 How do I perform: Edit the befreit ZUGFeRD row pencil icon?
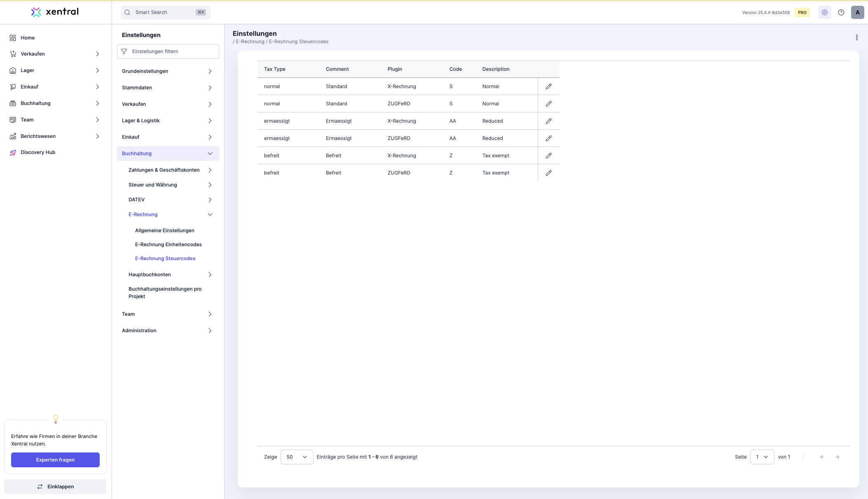548,173
